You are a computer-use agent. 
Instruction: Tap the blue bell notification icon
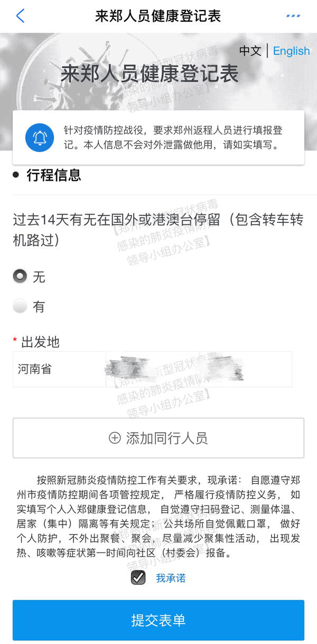click(x=40, y=137)
